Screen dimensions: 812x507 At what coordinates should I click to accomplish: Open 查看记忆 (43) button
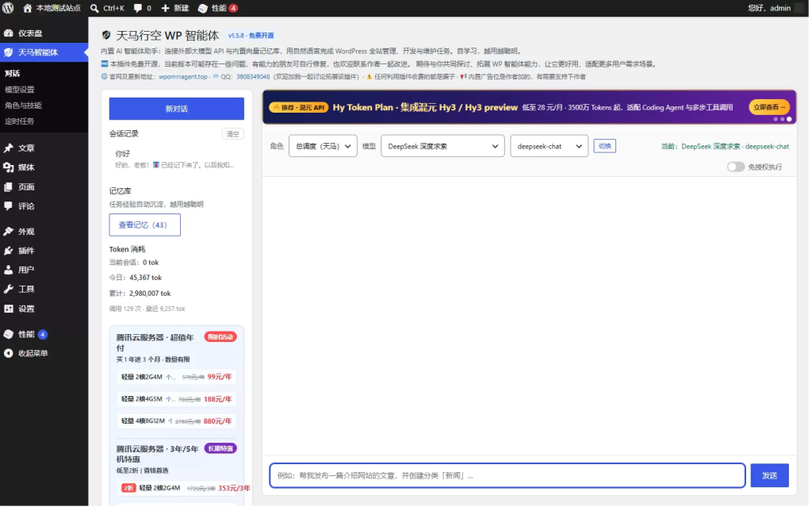coord(146,225)
